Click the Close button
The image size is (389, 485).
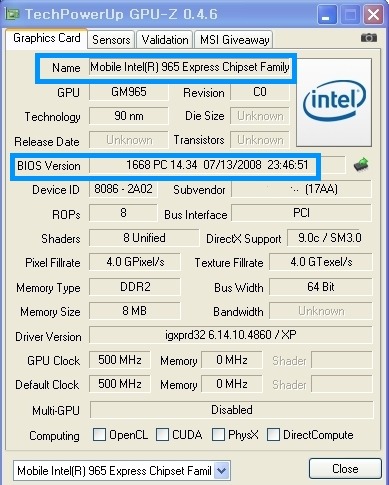pos(345,469)
